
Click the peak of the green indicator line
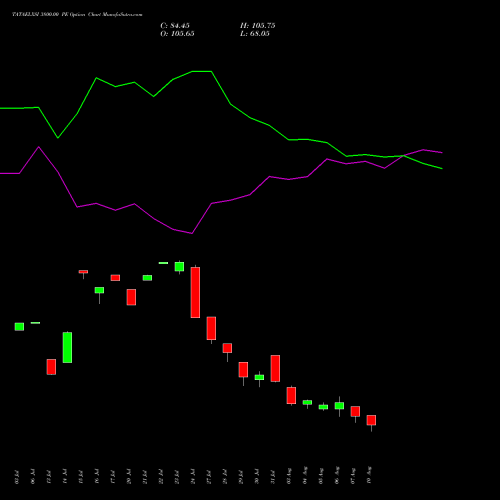(202, 71)
